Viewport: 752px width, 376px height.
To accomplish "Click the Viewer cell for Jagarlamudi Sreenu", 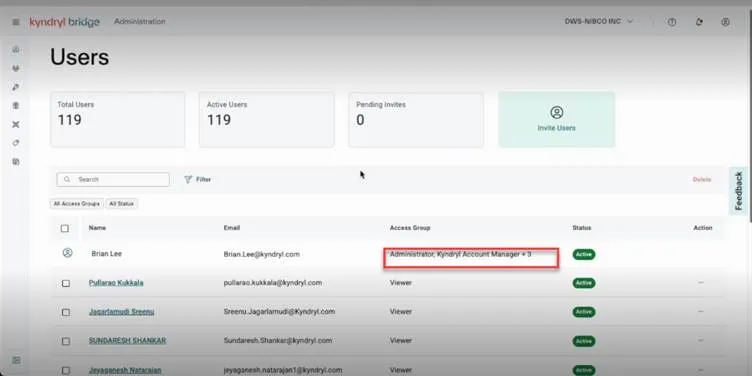I will tap(401, 312).
